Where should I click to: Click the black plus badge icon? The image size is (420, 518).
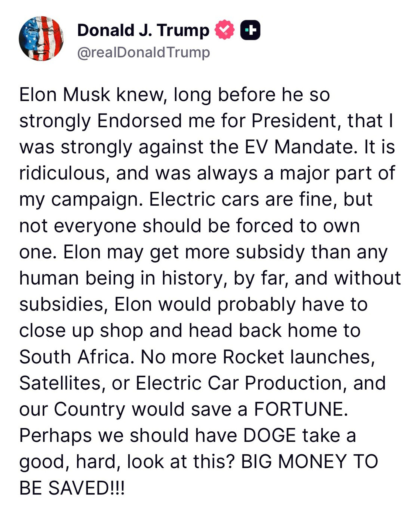coord(250,30)
